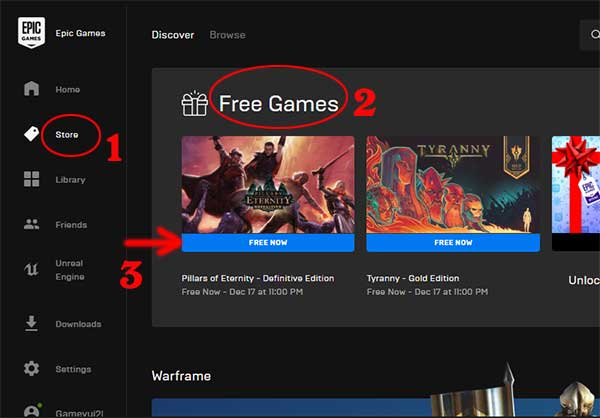Open the Downloads sidebar label
This screenshot has height=418, width=600.
pyautogui.click(x=78, y=324)
